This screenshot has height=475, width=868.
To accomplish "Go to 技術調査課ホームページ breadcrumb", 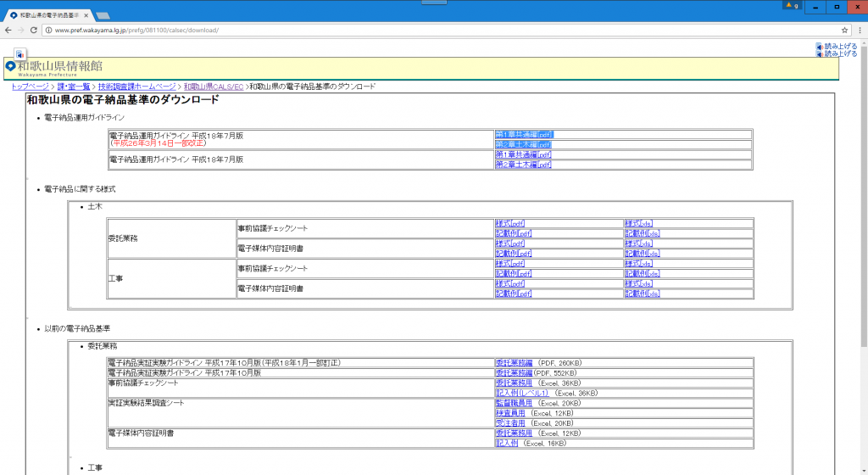I will click(136, 87).
